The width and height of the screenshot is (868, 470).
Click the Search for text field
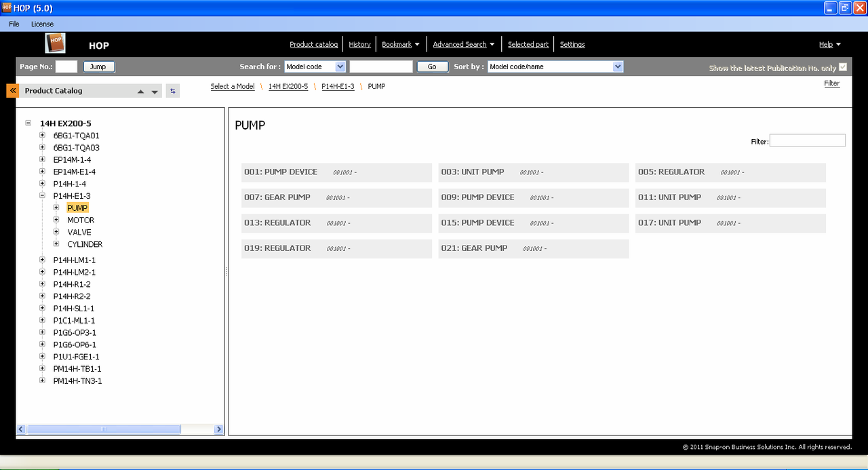381,66
